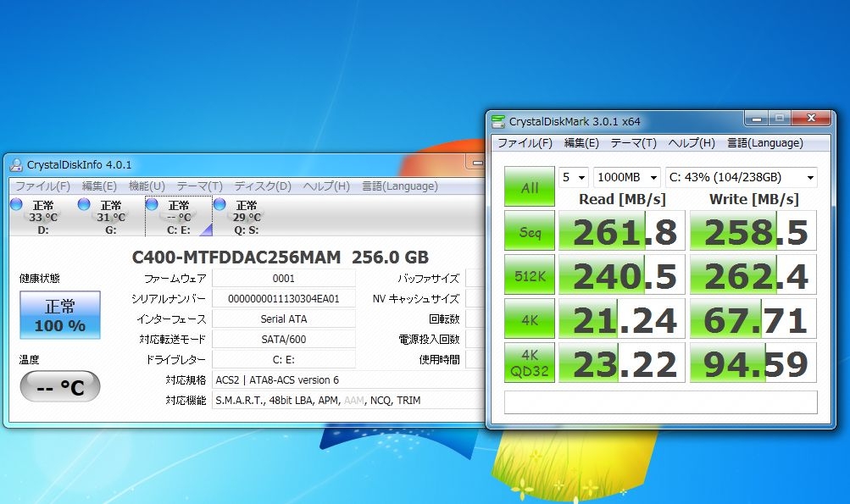Open the 機能(U) menu in CrystalDiskInfo
850x504 pixels.
tap(147, 186)
